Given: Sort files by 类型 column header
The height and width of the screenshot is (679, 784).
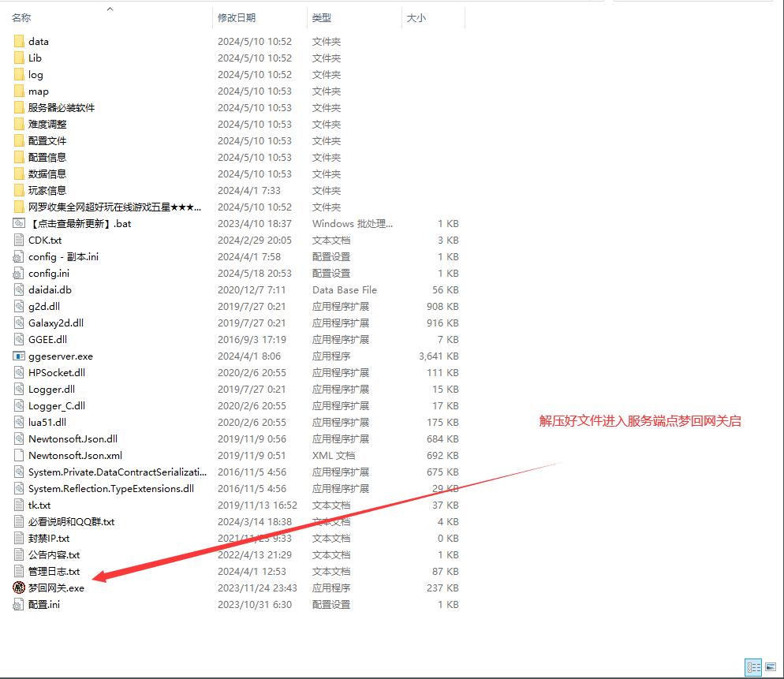Looking at the screenshot, I should (322, 17).
